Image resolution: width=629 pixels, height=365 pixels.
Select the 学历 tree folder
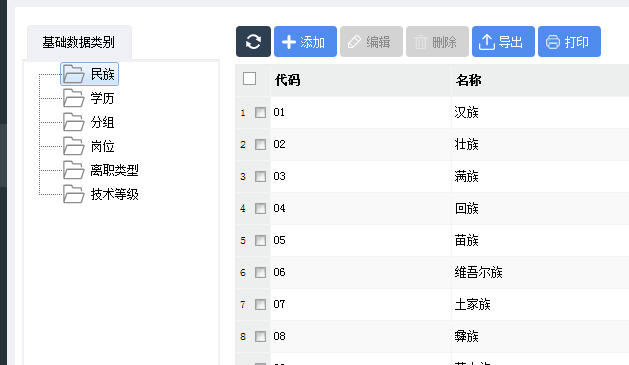tap(89, 98)
